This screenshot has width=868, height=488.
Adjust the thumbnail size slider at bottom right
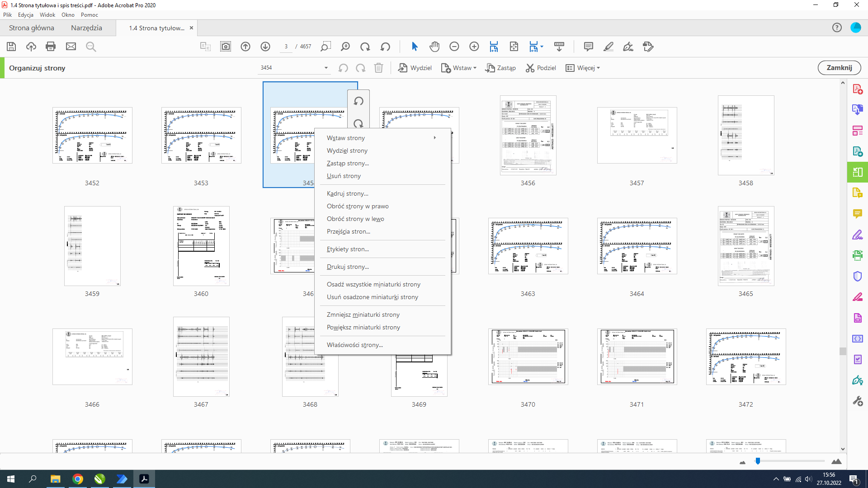pos(759,461)
